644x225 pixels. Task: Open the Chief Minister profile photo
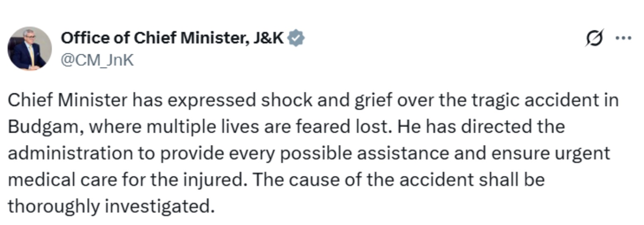[x=29, y=49]
